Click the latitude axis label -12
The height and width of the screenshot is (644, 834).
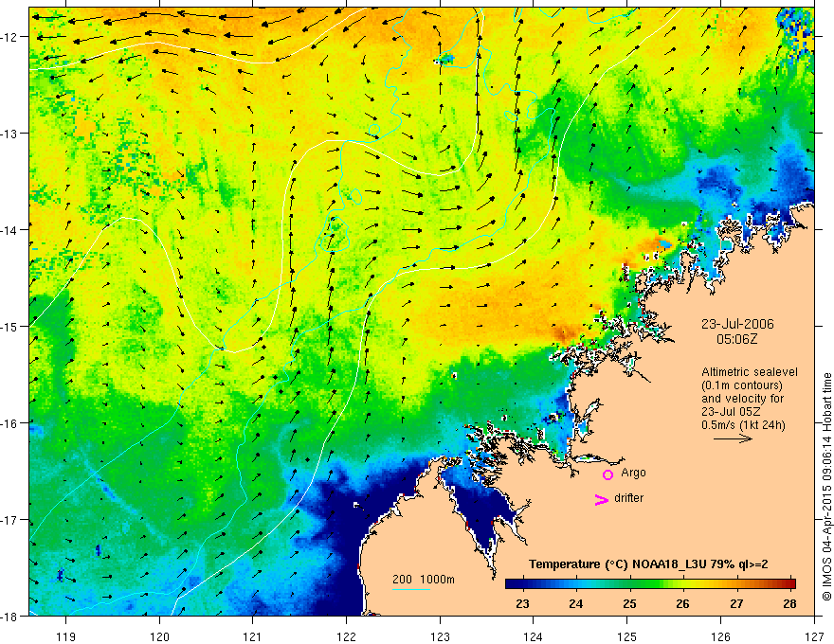[x=9, y=37]
